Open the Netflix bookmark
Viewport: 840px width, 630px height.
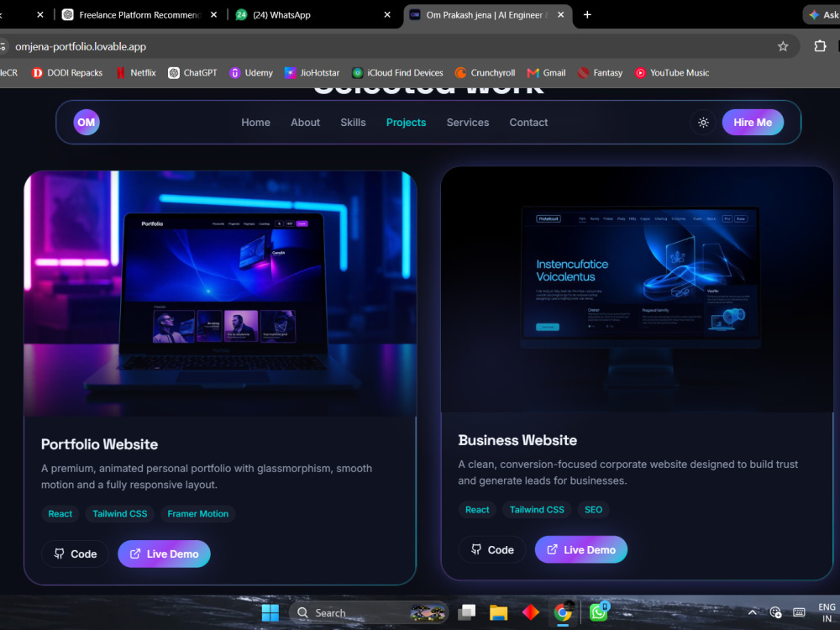coord(136,73)
